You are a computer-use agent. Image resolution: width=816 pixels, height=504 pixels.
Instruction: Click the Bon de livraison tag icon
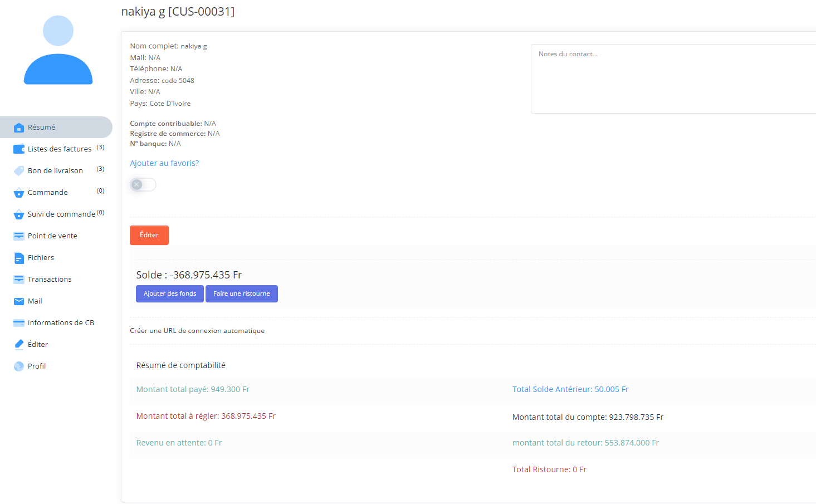(18, 171)
